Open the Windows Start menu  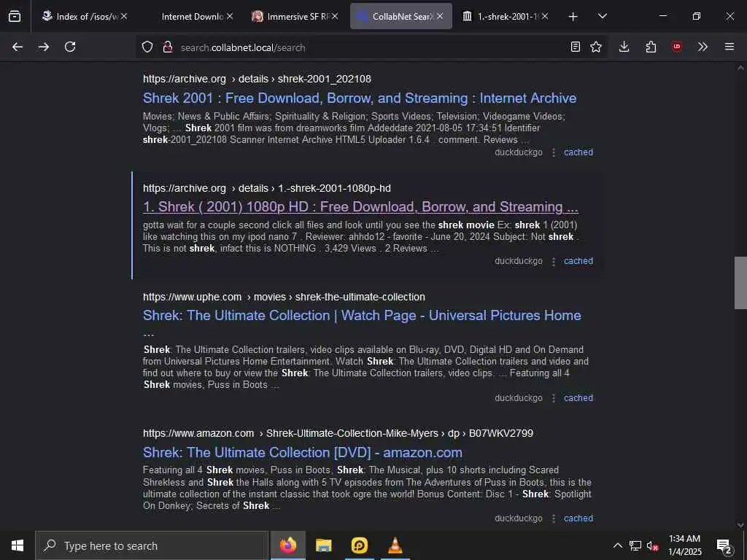tap(18, 545)
